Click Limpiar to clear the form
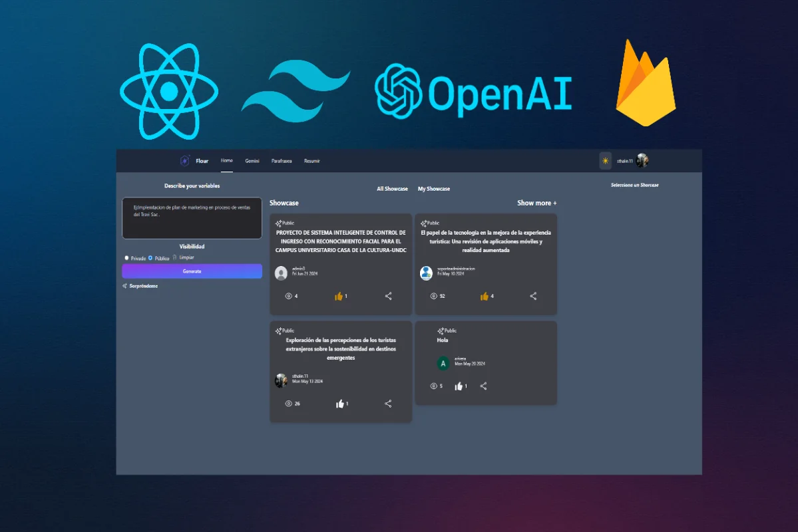Image resolution: width=798 pixels, height=532 pixels. (184, 257)
